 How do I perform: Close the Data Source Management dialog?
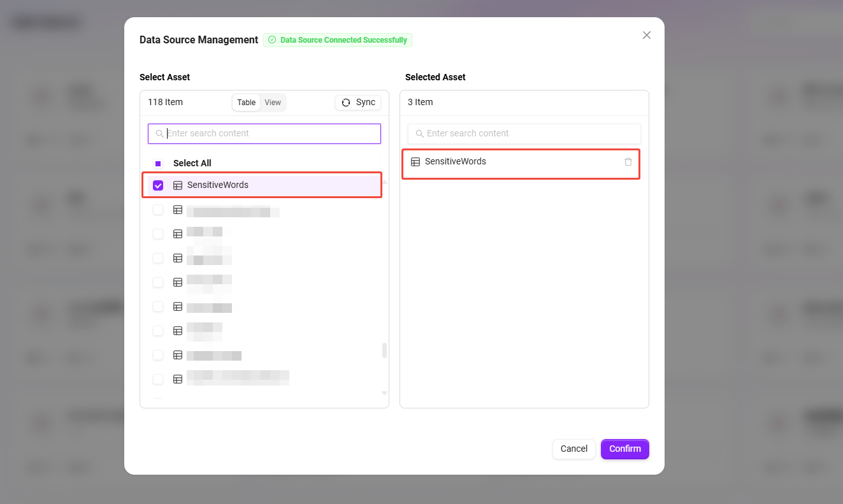[x=646, y=35]
